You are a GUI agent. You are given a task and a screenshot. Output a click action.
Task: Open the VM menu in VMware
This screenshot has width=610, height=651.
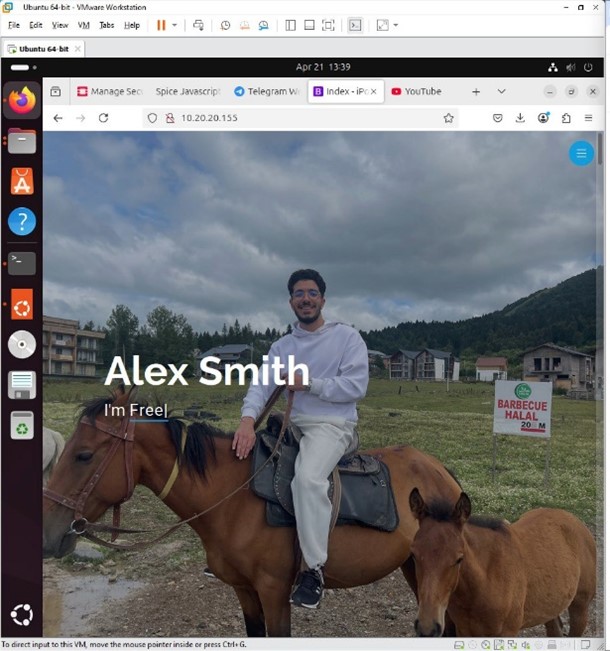pyautogui.click(x=83, y=25)
